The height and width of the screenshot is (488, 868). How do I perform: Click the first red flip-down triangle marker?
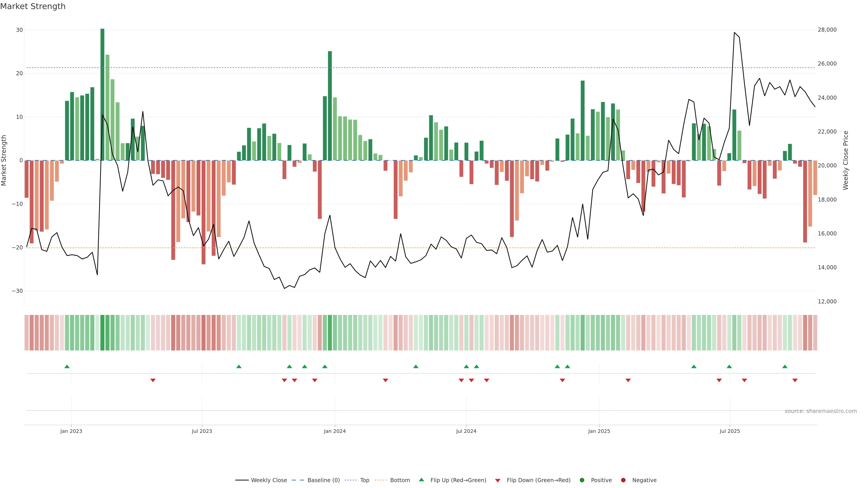pyautogui.click(x=153, y=380)
